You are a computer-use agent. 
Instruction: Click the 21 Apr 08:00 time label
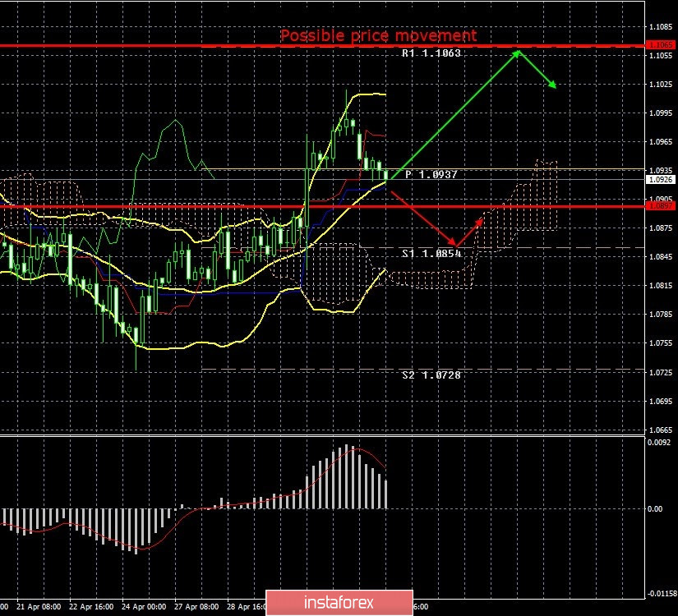pos(39,607)
